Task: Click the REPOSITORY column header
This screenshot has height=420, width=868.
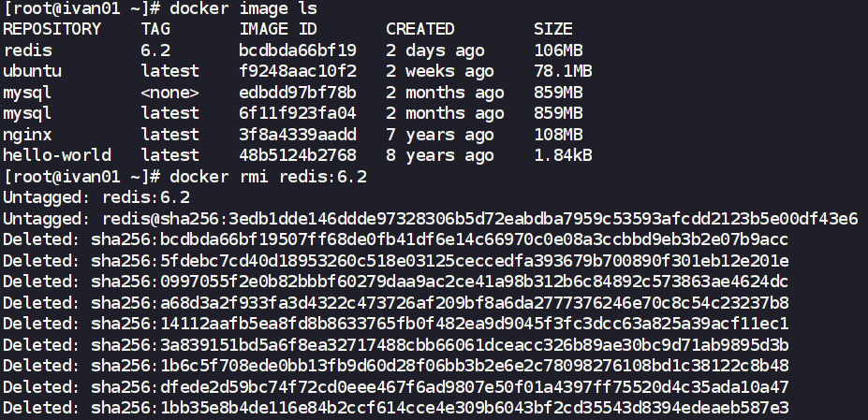Action: (52, 29)
